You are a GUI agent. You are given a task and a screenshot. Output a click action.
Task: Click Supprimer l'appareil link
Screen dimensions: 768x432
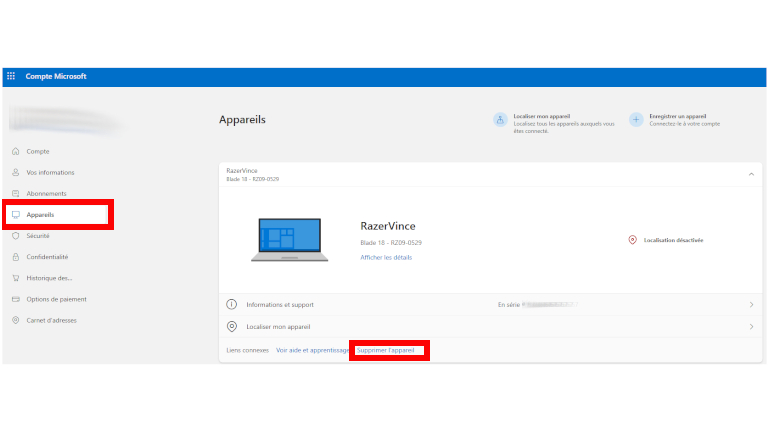click(385, 350)
